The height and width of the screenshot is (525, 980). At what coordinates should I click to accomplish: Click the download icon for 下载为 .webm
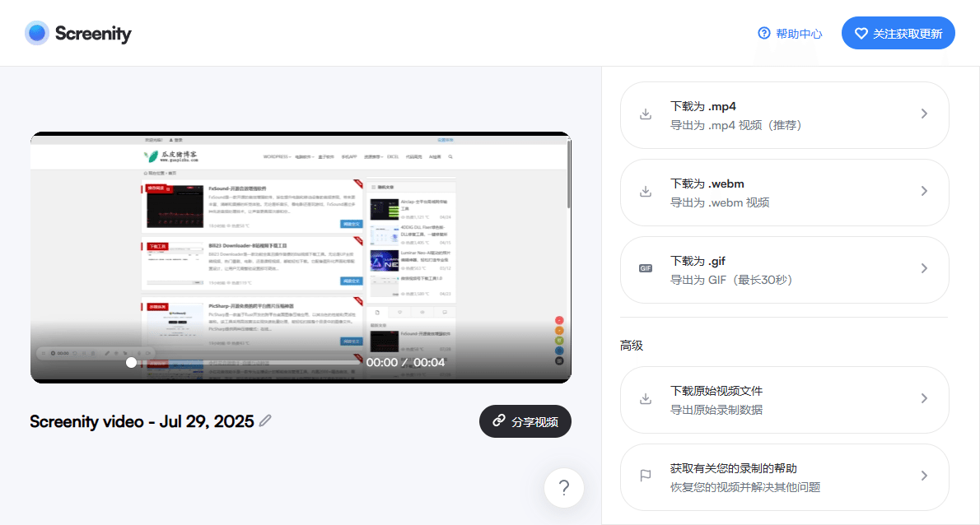pos(646,192)
